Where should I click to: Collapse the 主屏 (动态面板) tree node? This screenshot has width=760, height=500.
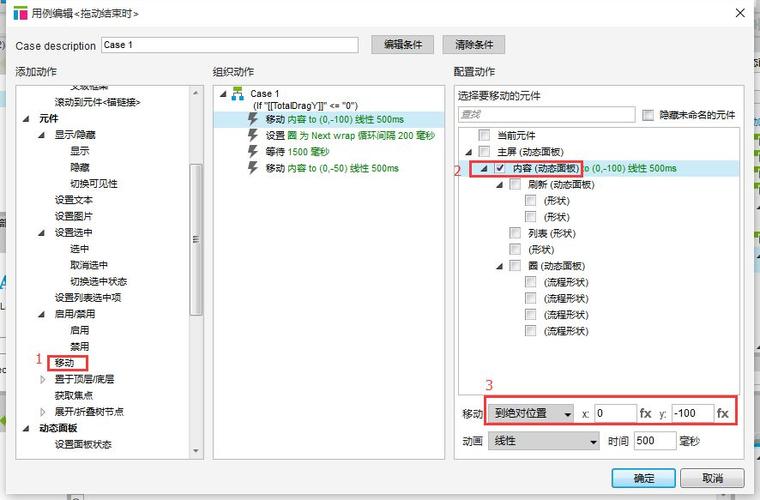point(469,152)
